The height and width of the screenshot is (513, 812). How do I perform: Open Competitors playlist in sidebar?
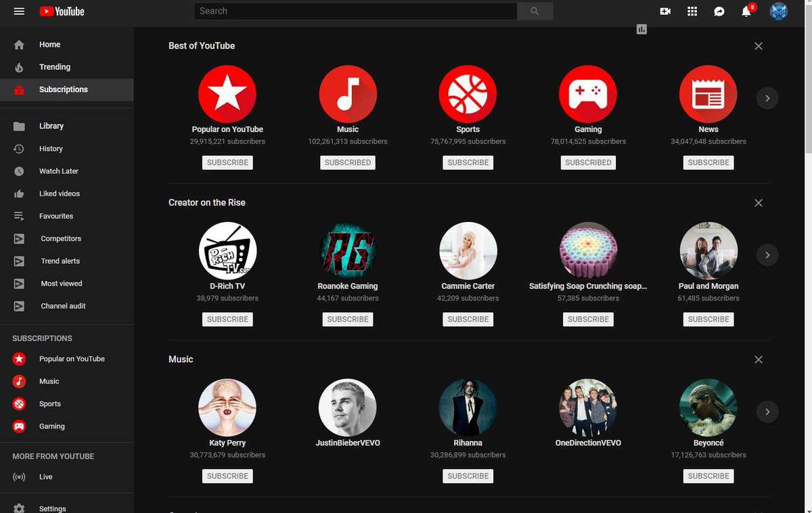[67, 238]
